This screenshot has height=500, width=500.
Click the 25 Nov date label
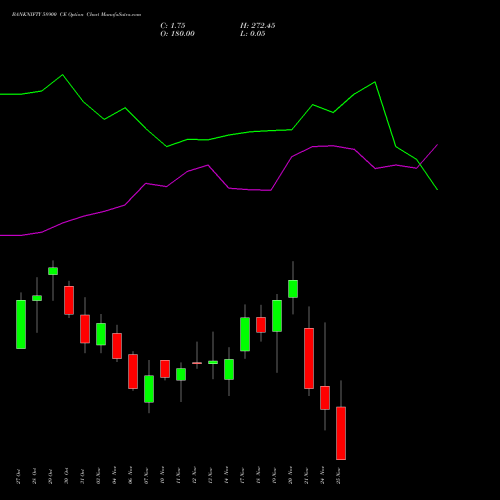pyautogui.click(x=338, y=476)
